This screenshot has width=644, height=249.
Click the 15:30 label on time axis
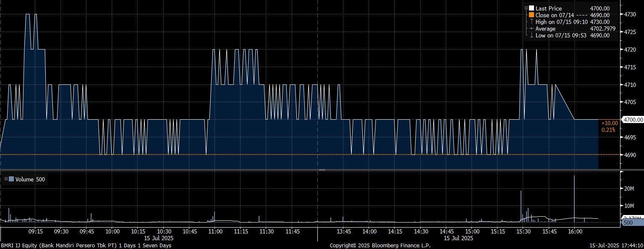pos(523,231)
